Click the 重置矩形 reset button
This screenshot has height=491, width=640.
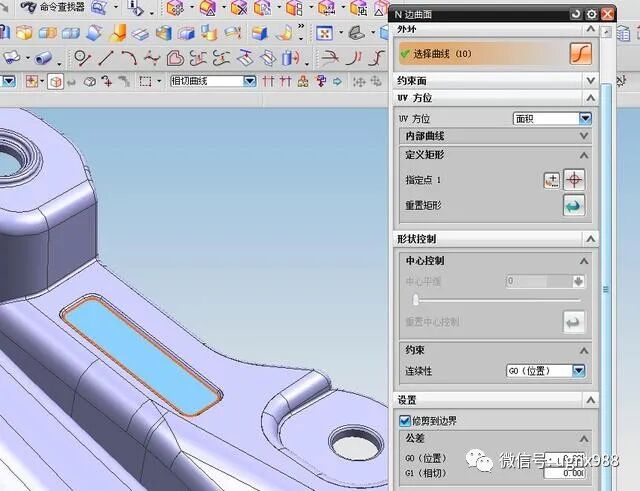tap(574, 205)
